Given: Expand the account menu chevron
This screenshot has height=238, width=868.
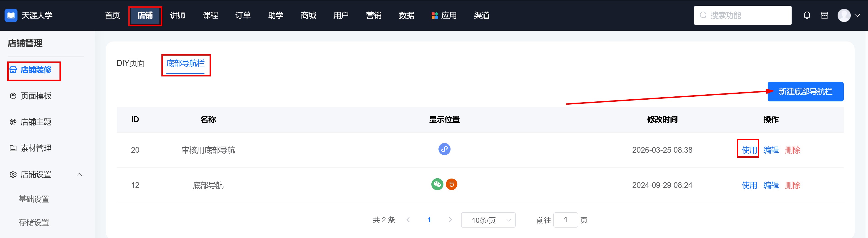Looking at the screenshot, I should click(x=858, y=15).
